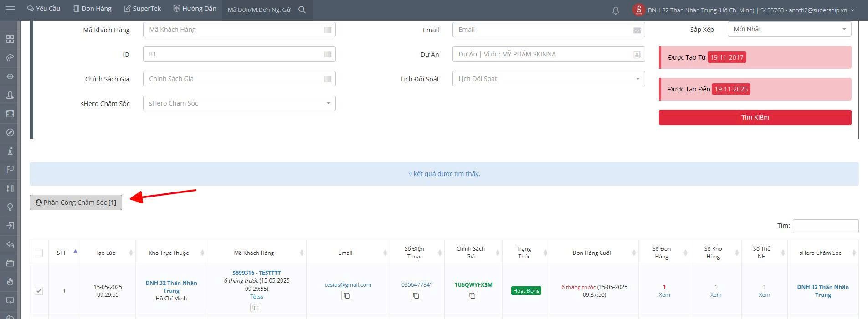This screenshot has width=868, height=319.
Task: Copy email testas@gmail.com with copy icon
Action: 347,296
